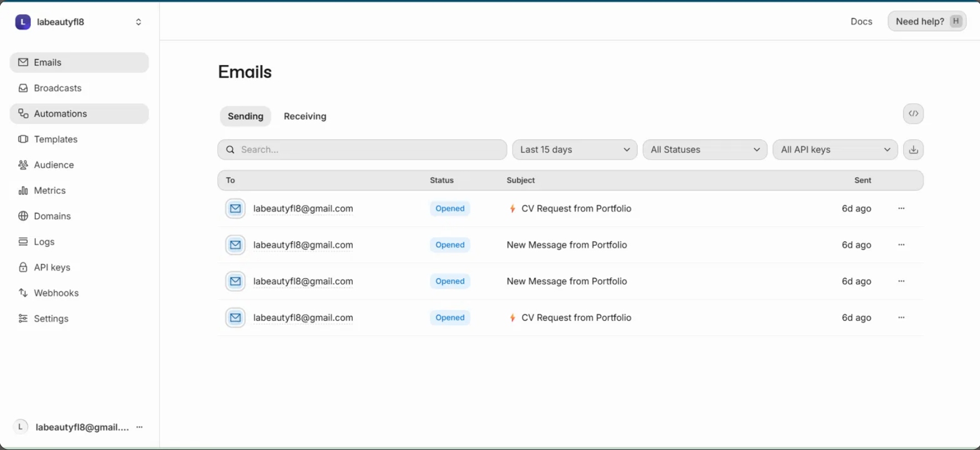Open more options for second email row

coord(901,245)
